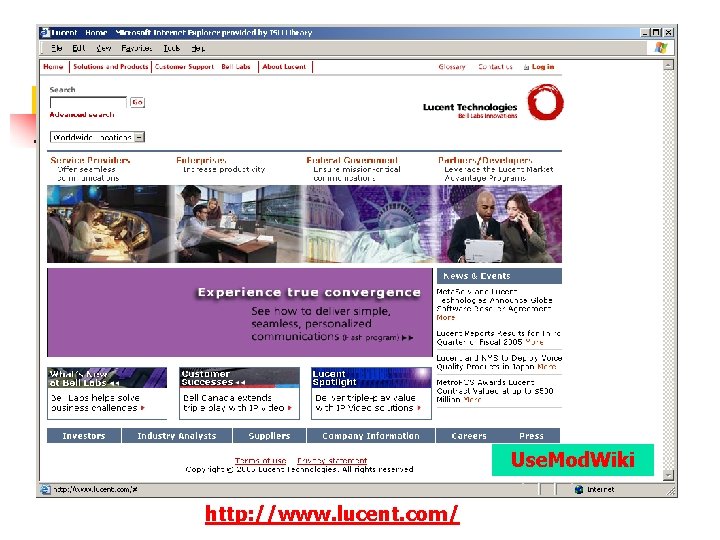Screen dimensions: 720x540
Task: Click the scrollbar up arrow
Action: point(669,65)
